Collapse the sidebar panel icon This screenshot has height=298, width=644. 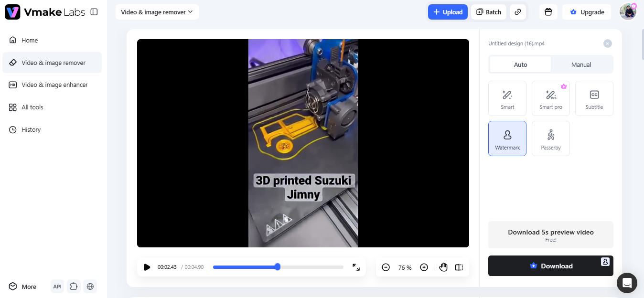(x=94, y=12)
